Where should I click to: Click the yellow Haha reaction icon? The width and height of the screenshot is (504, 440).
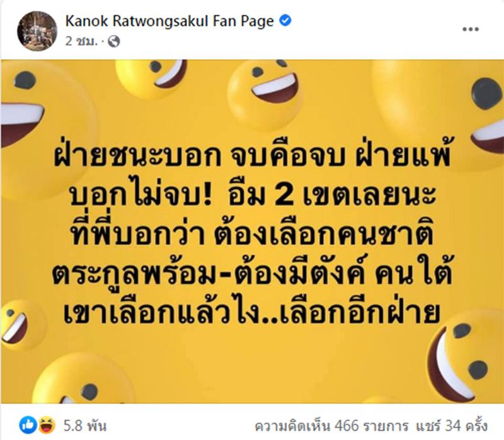click(x=47, y=426)
